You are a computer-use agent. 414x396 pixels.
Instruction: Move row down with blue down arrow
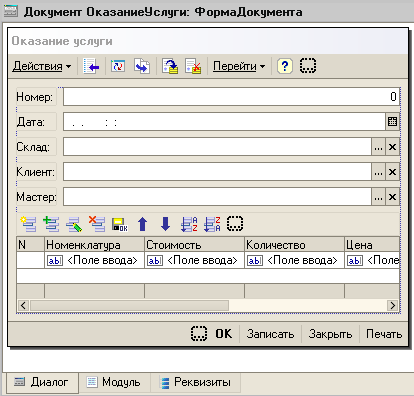point(166,224)
